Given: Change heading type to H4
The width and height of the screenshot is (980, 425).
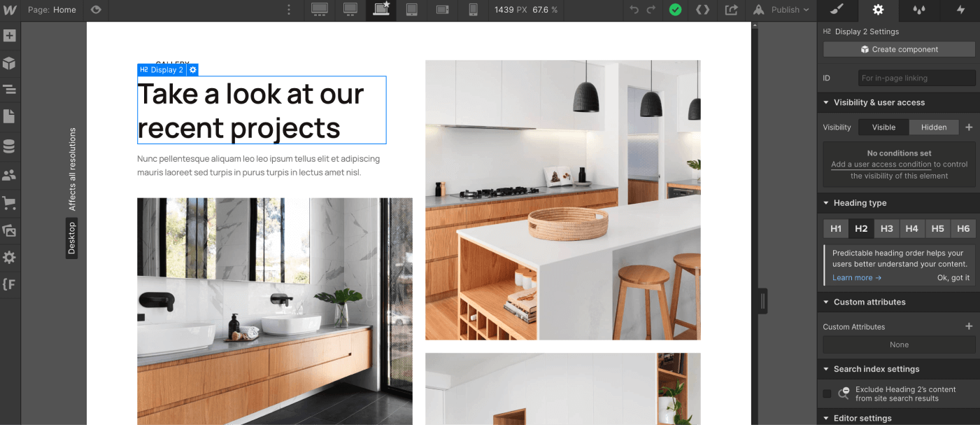Looking at the screenshot, I should tap(911, 228).
